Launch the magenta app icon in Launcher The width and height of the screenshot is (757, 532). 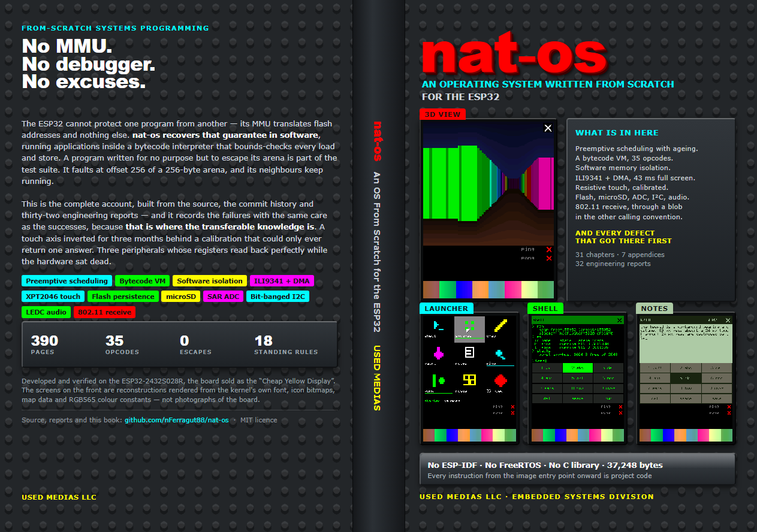439,353
